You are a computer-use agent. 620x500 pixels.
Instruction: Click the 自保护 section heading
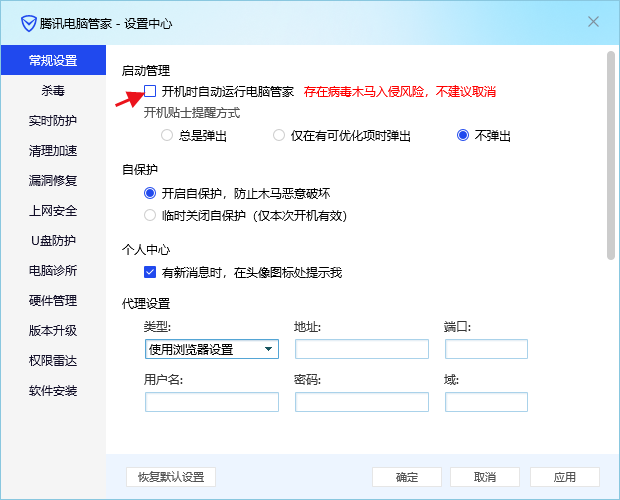pyautogui.click(x=140, y=170)
